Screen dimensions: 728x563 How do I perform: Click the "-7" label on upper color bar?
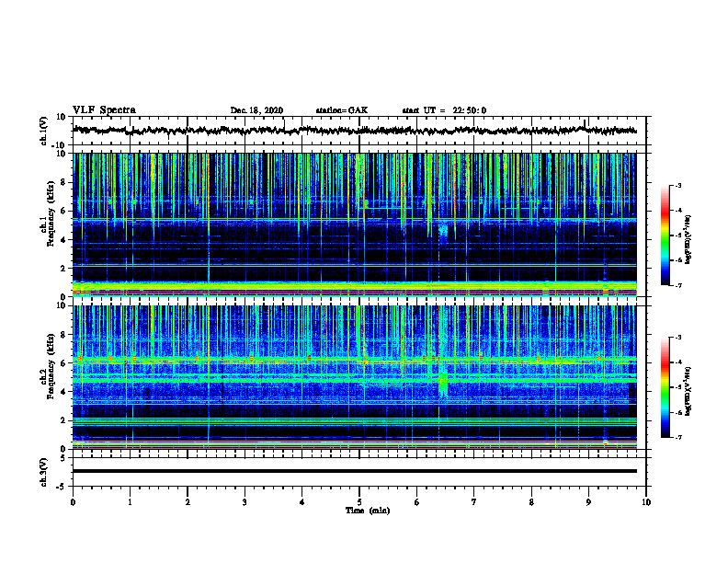[x=678, y=285]
